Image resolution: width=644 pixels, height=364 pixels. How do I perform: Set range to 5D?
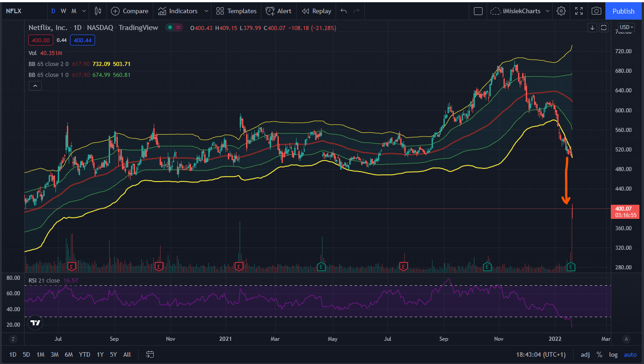(x=26, y=354)
